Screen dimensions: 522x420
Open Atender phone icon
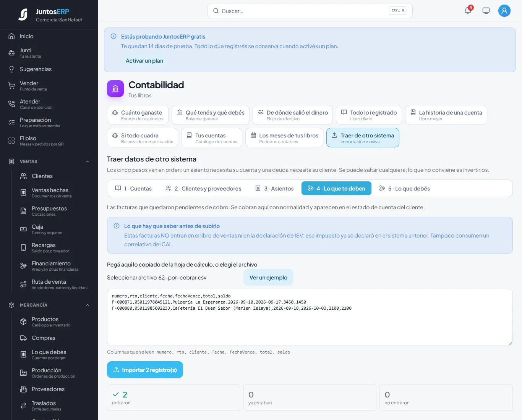pos(11,104)
